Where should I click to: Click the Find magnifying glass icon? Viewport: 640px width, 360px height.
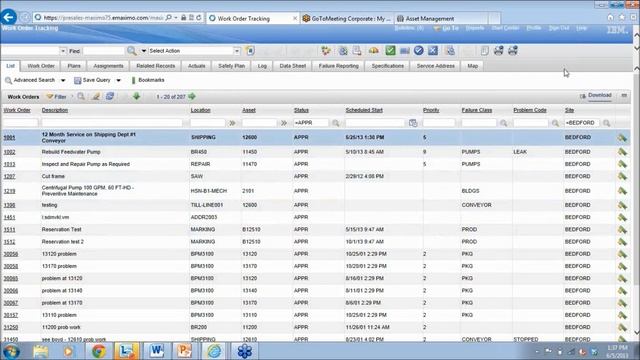click(x=131, y=51)
